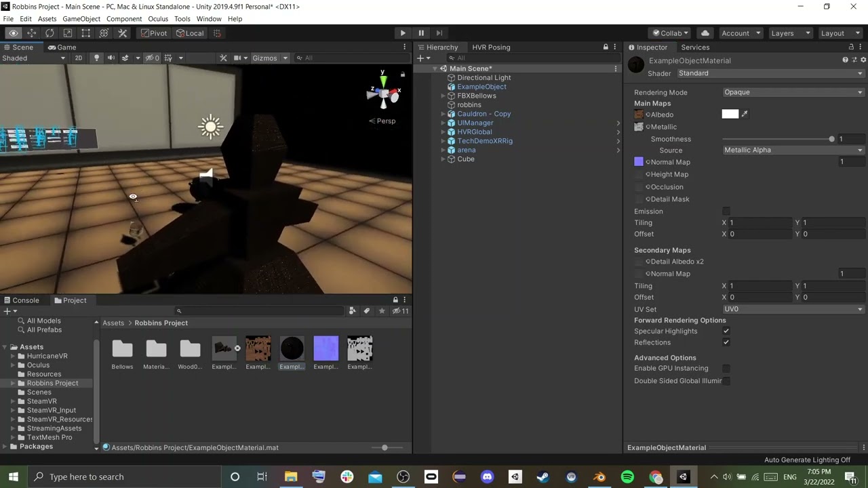
Task: Click the Tiling X input under Main Maps
Action: point(760,223)
